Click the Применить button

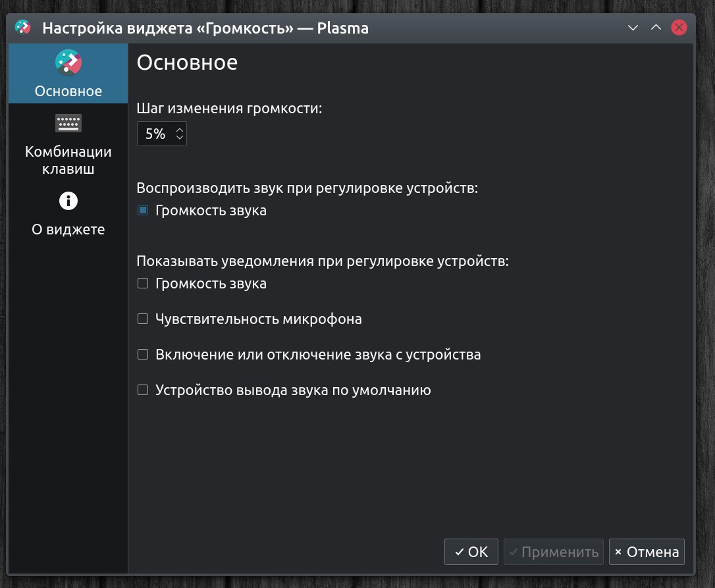pyautogui.click(x=554, y=552)
